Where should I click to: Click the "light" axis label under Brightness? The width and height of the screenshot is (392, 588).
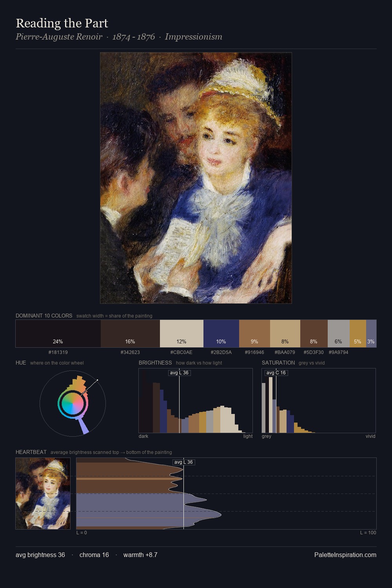click(248, 436)
